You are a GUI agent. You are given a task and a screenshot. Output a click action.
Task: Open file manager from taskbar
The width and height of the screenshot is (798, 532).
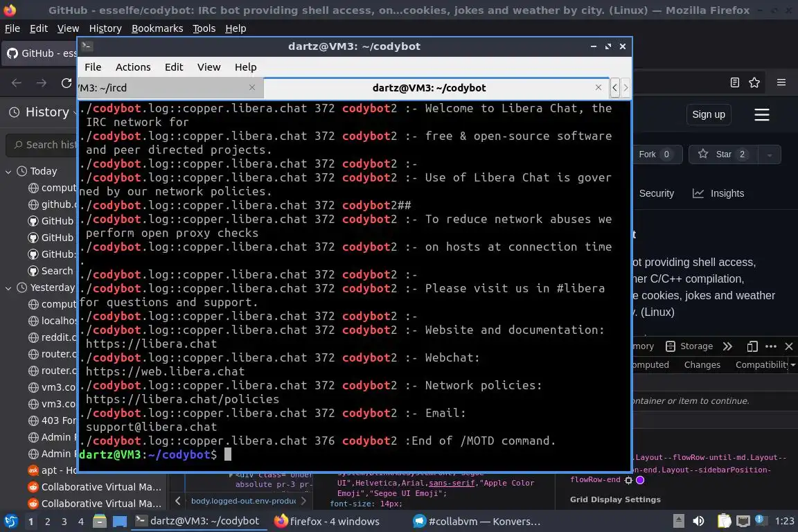[100, 522]
